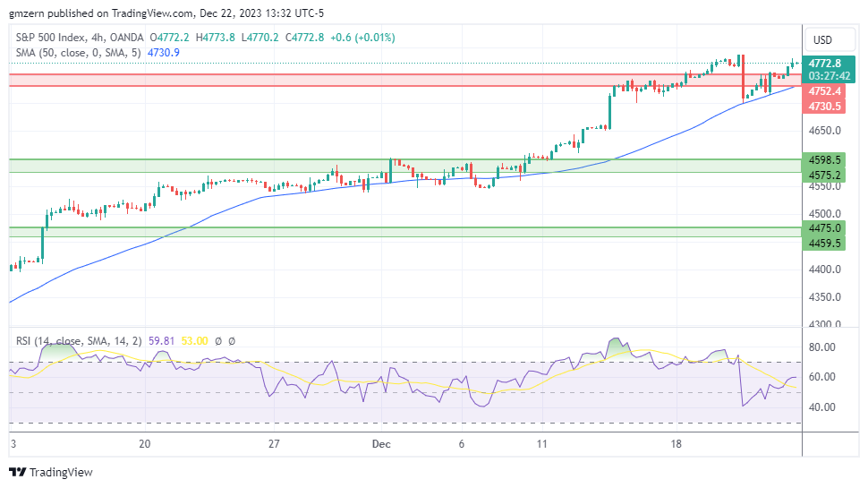Click the RSI 80.00 axis label

coord(822,347)
